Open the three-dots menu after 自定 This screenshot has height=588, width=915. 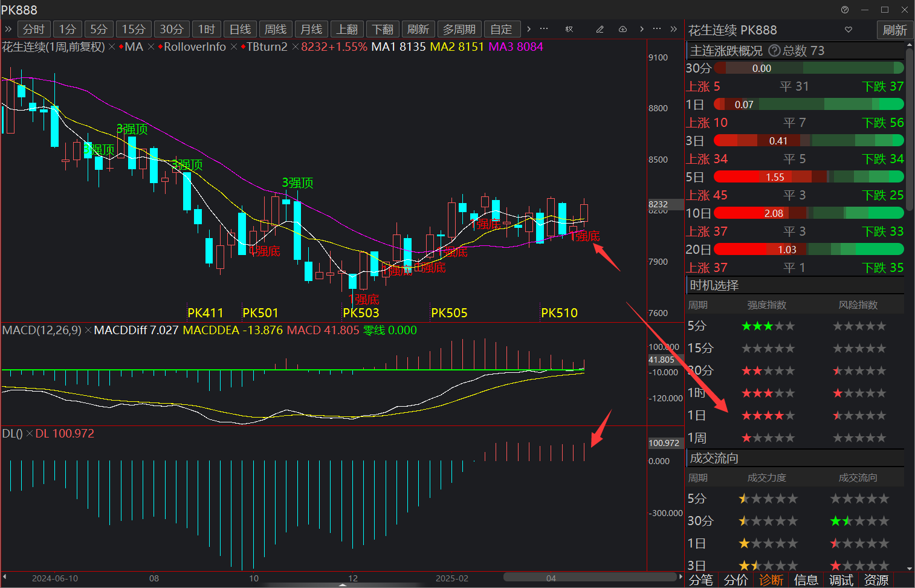[544, 29]
